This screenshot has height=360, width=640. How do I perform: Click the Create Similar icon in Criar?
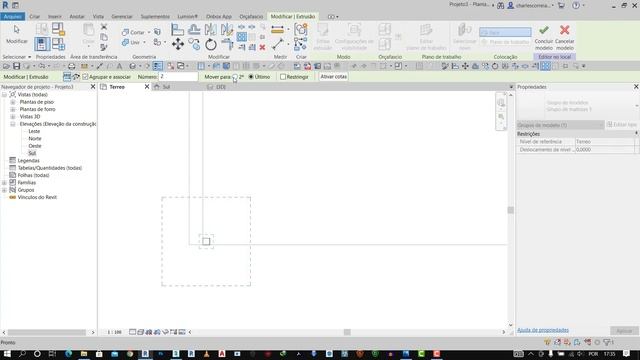pyautogui.click(x=301, y=44)
